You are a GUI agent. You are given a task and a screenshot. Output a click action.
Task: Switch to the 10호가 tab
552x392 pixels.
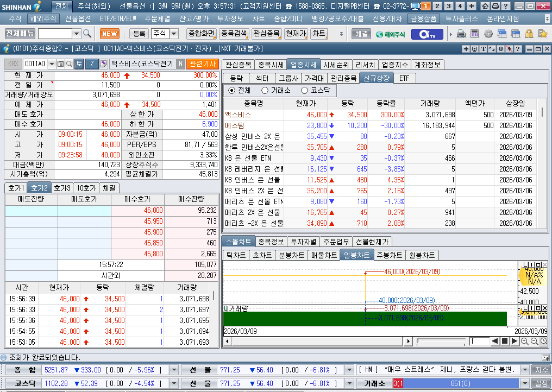86,188
